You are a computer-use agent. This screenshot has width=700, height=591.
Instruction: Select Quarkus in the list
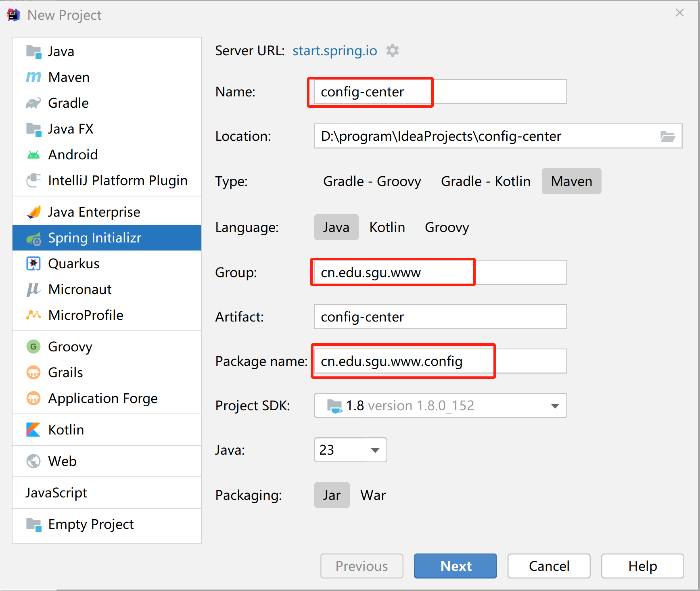(x=107, y=263)
